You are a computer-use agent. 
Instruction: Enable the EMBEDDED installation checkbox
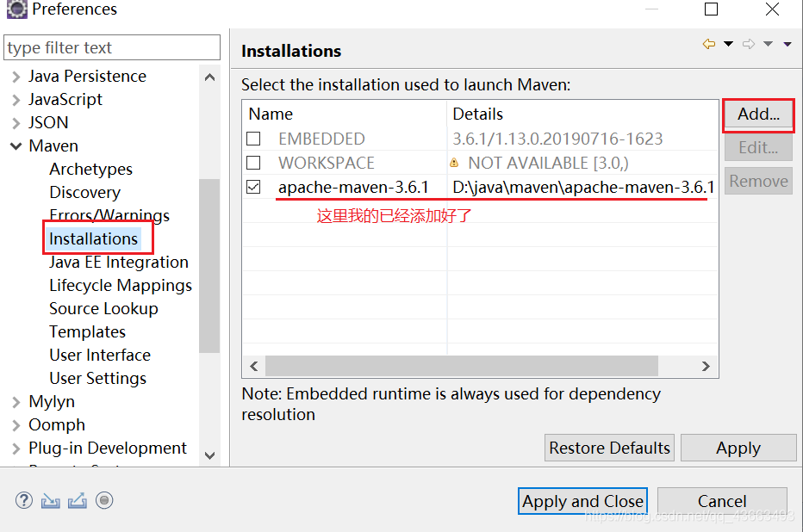[x=253, y=139]
